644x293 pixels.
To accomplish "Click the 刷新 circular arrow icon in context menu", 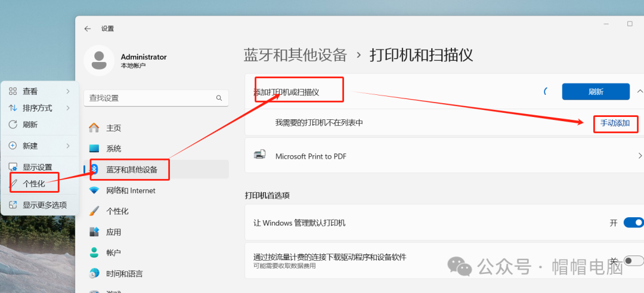I will (13, 125).
